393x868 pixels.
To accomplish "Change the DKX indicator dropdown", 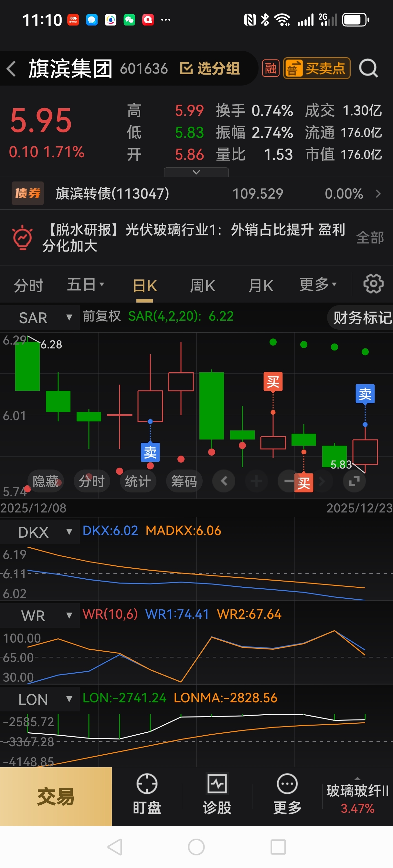I will (40, 532).
